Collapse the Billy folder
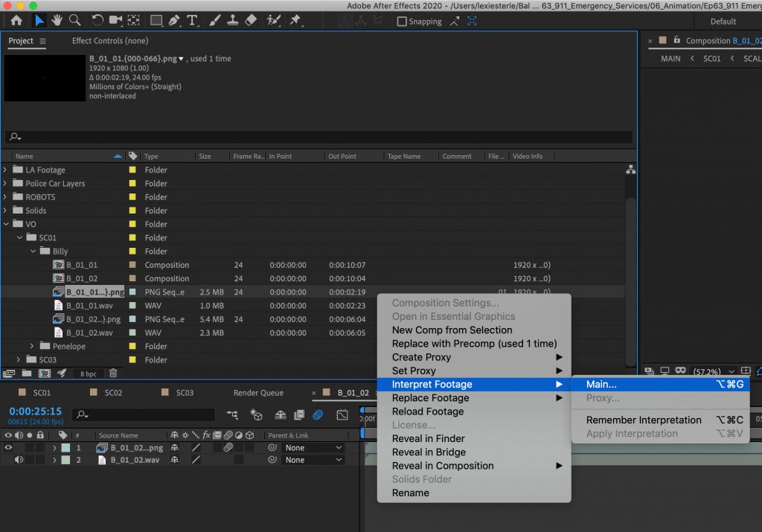The width and height of the screenshot is (762, 532). click(32, 251)
